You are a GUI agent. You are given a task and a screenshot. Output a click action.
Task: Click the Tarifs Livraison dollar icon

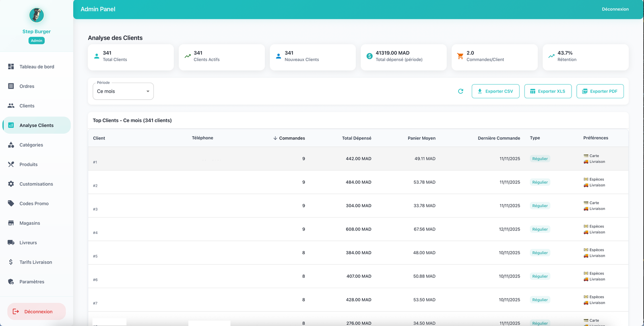[x=11, y=262]
